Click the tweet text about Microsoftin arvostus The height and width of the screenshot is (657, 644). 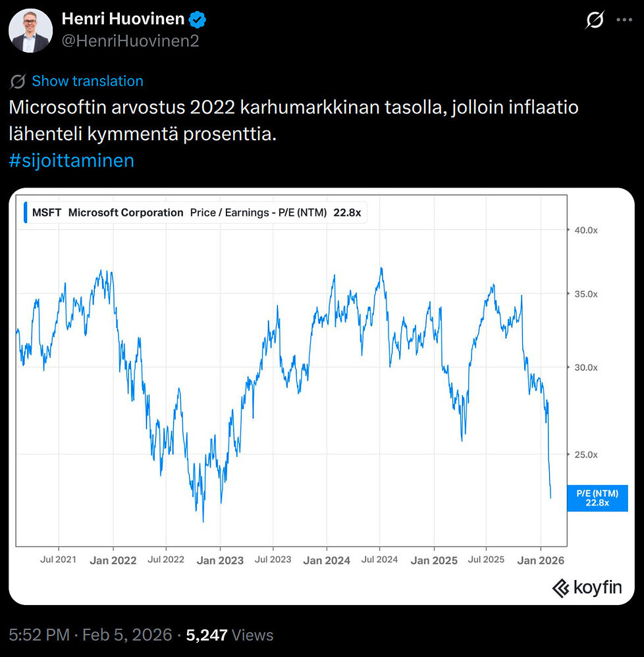click(293, 120)
